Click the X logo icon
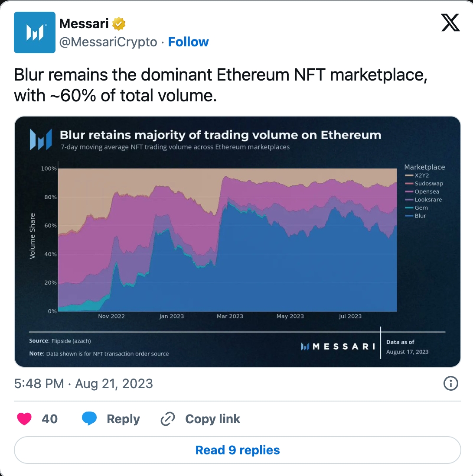473x476 pixels. (x=450, y=23)
